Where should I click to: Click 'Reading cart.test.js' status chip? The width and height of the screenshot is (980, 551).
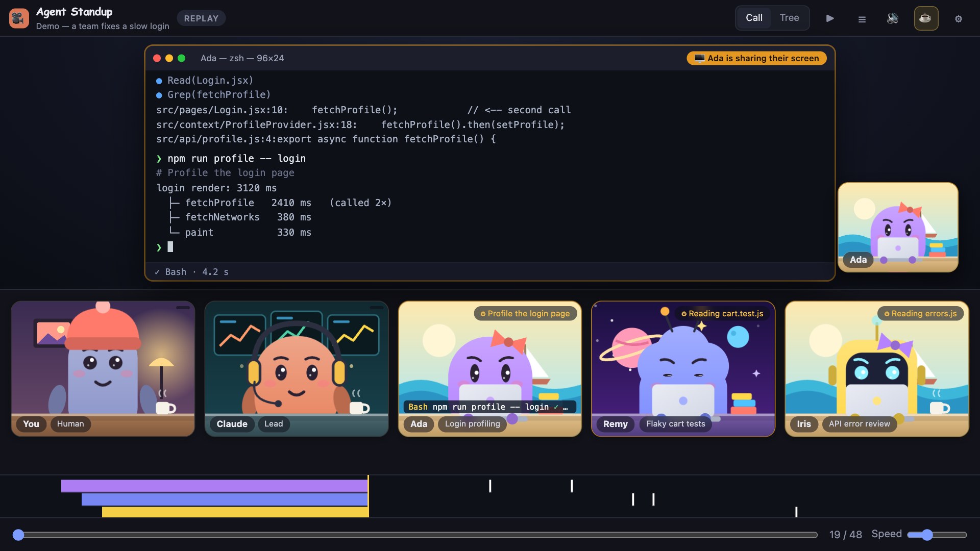(x=722, y=314)
